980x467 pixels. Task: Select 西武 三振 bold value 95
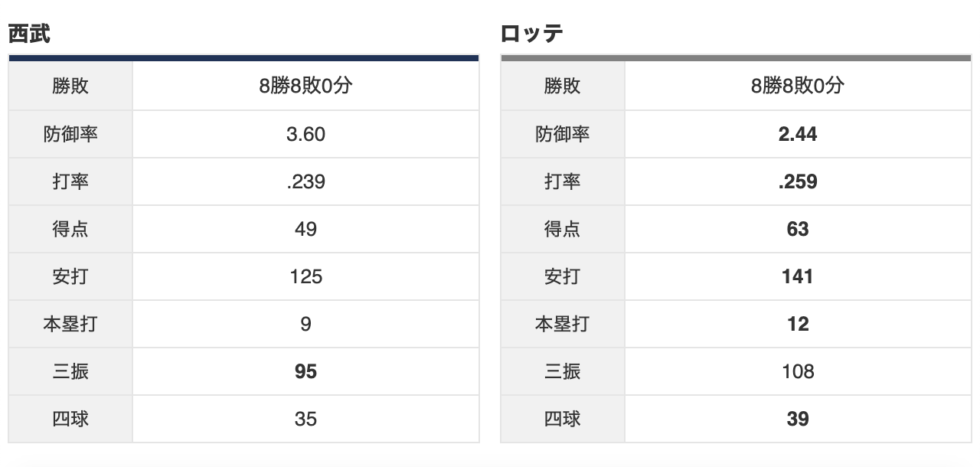(305, 371)
